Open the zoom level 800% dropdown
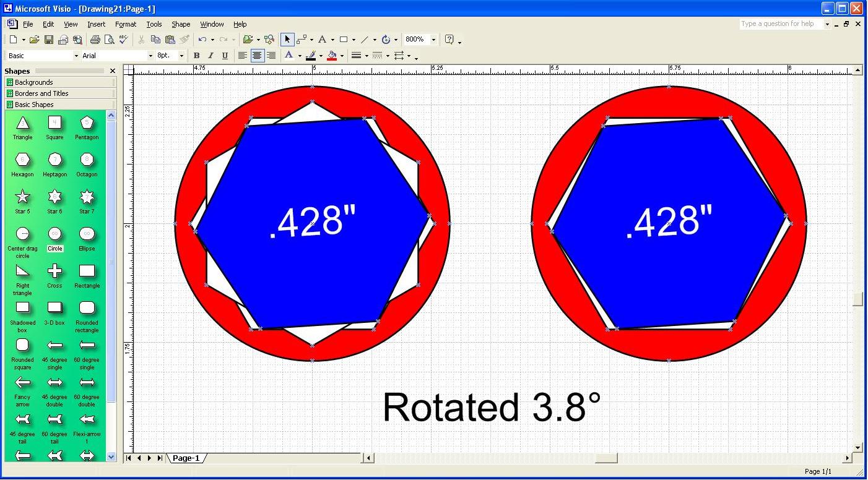868x480 pixels. [x=433, y=40]
